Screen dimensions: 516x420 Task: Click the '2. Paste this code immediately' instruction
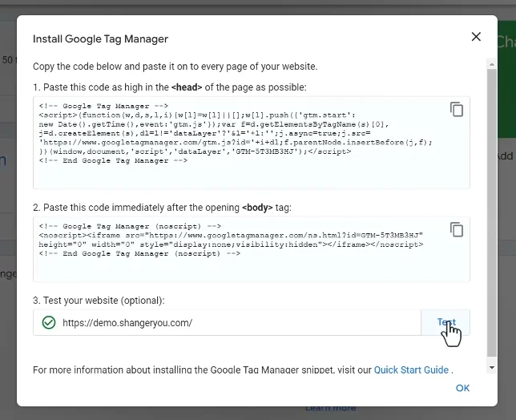(162, 208)
